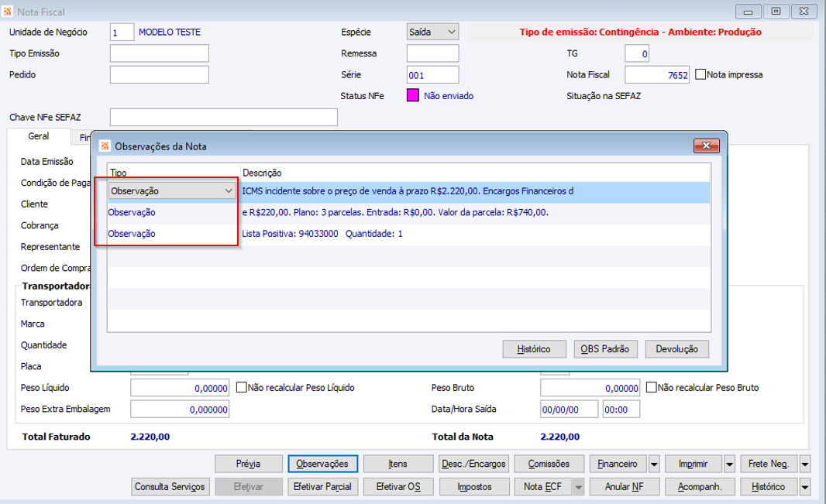Select the row 'e R$220,00. Plano: 3 parcelas'
Screen dimensions: 826x504
[x=395, y=213]
